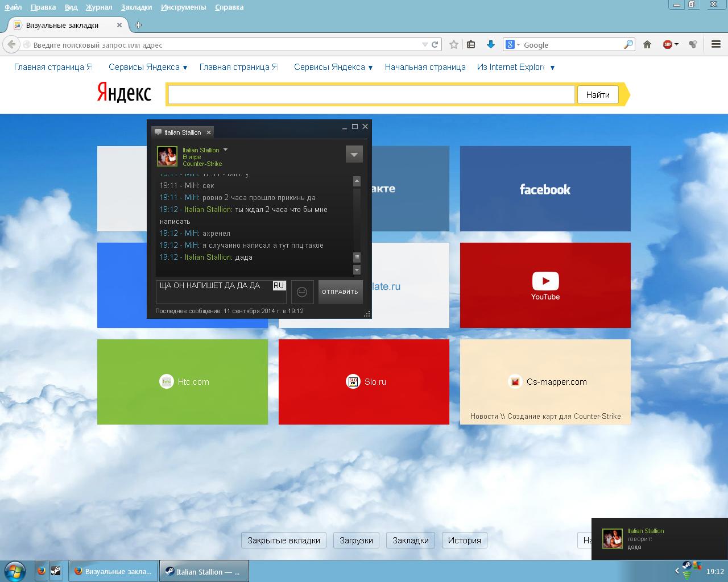Open Adblock Plus menu
This screenshot has height=582, width=728.
(671, 44)
